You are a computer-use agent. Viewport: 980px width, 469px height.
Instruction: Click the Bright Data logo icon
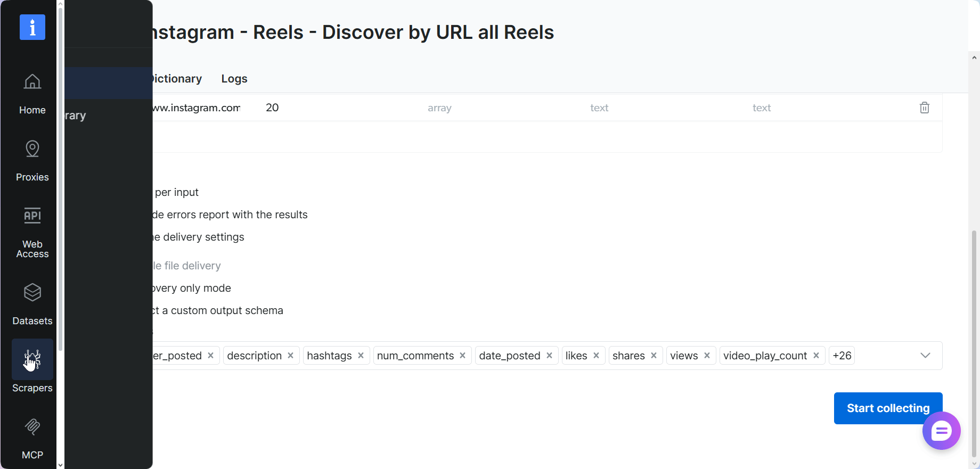point(32,27)
